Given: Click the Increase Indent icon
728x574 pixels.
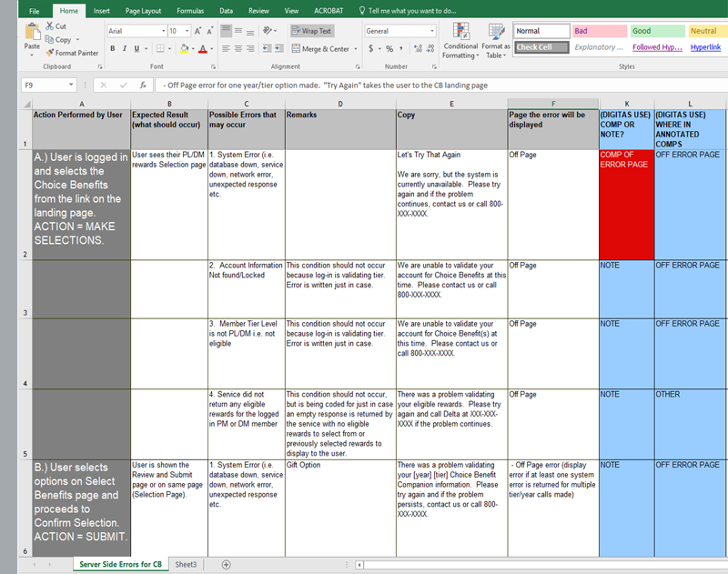Looking at the screenshot, I should pyautogui.click(x=279, y=48).
